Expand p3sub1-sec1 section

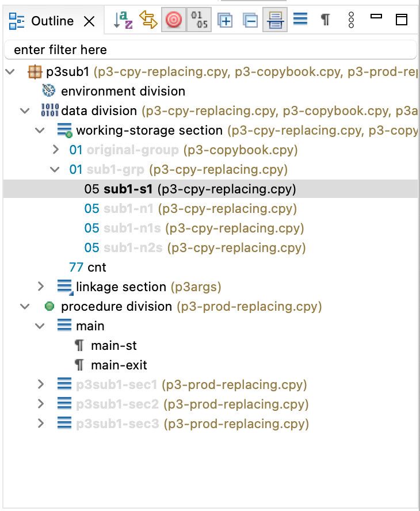[x=40, y=384]
